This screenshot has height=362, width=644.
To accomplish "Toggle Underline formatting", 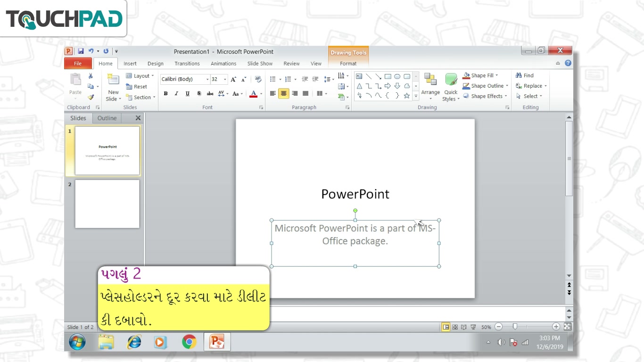I will (187, 94).
